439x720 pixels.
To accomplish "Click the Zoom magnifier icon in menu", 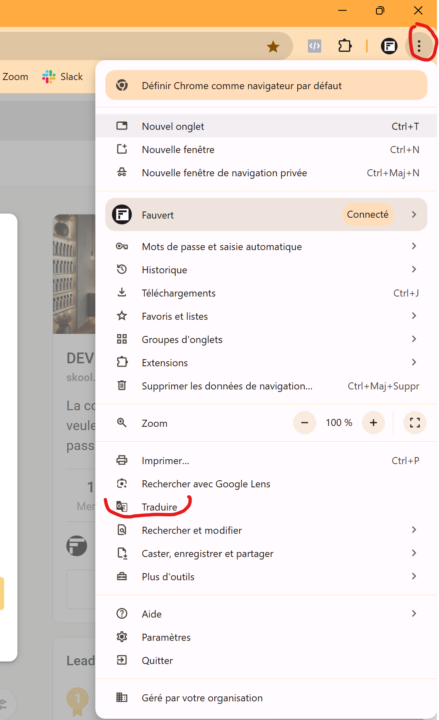I will pyautogui.click(x=122, y=423).
